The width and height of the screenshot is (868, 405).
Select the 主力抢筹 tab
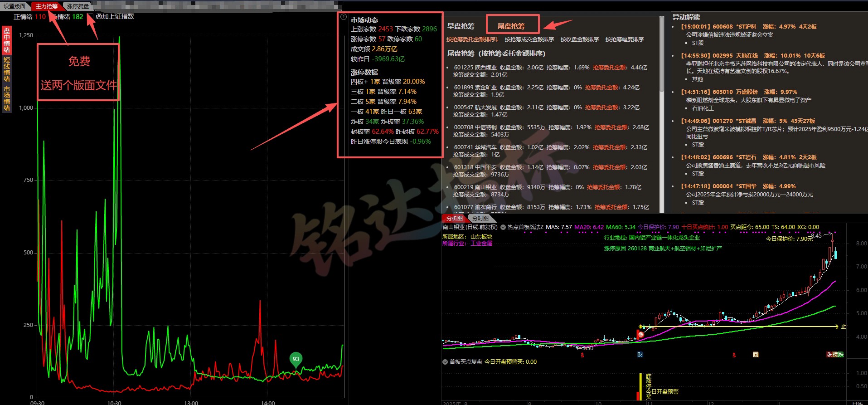[x=47, y=6]
